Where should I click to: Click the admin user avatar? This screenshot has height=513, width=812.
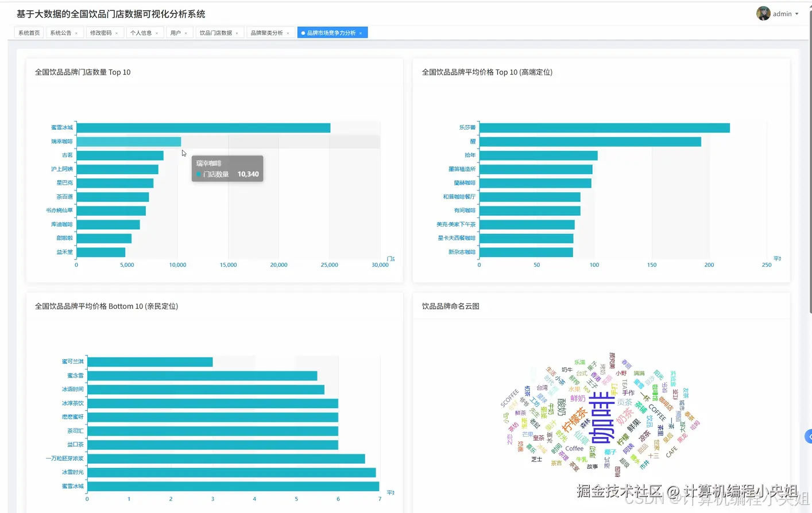click(763, 13)
